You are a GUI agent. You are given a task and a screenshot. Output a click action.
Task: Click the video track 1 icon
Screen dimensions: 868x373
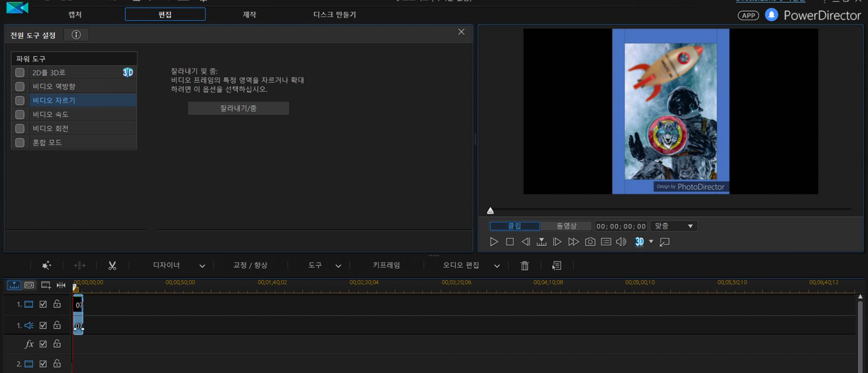pyautogui.click(x=29, y=304)
